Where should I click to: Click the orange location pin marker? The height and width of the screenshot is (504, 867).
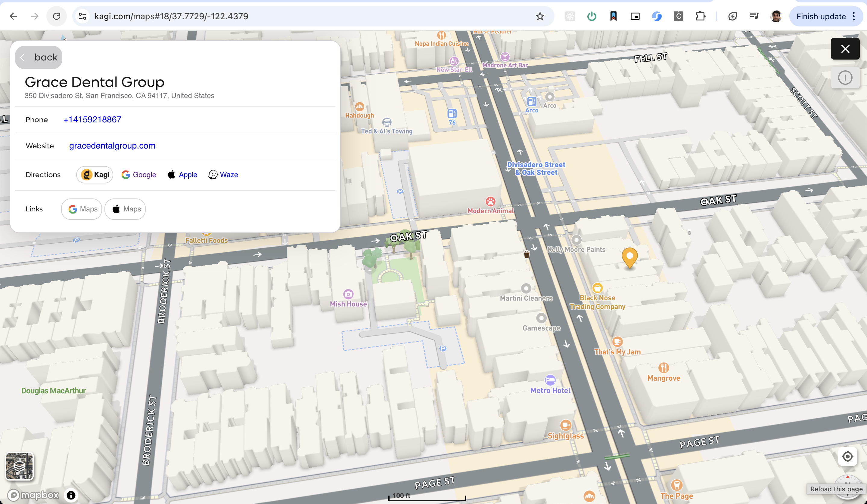tap(629, 257)
